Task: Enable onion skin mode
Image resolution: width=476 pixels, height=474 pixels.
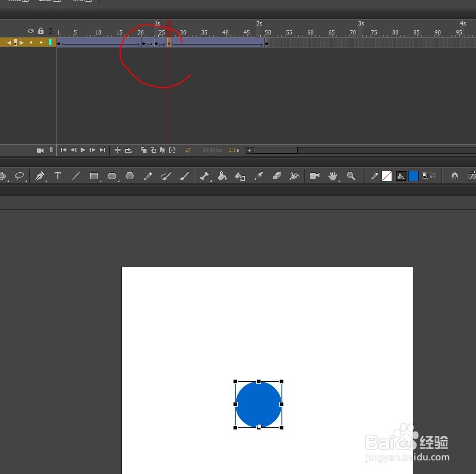Action: [x=144, y=150]
